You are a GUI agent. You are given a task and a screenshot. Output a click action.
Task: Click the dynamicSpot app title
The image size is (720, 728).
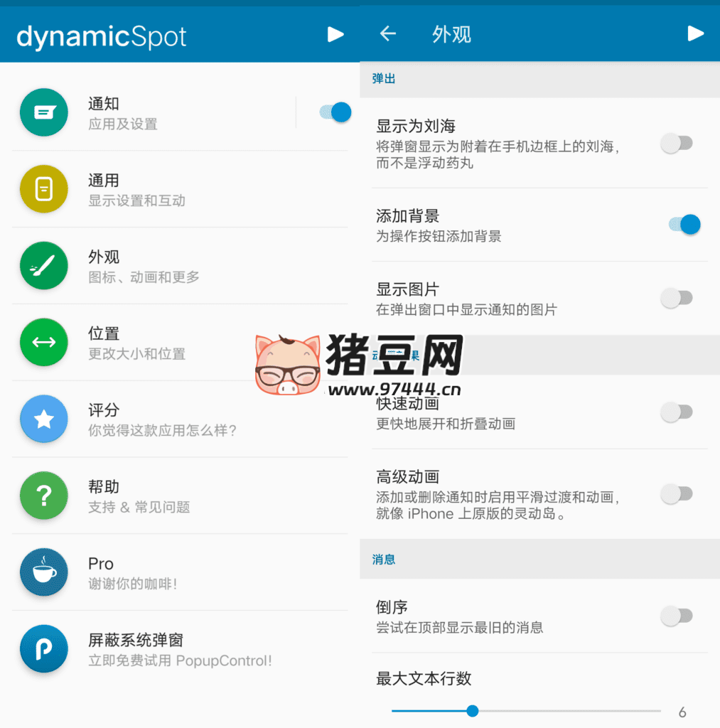tap(101, 36)
